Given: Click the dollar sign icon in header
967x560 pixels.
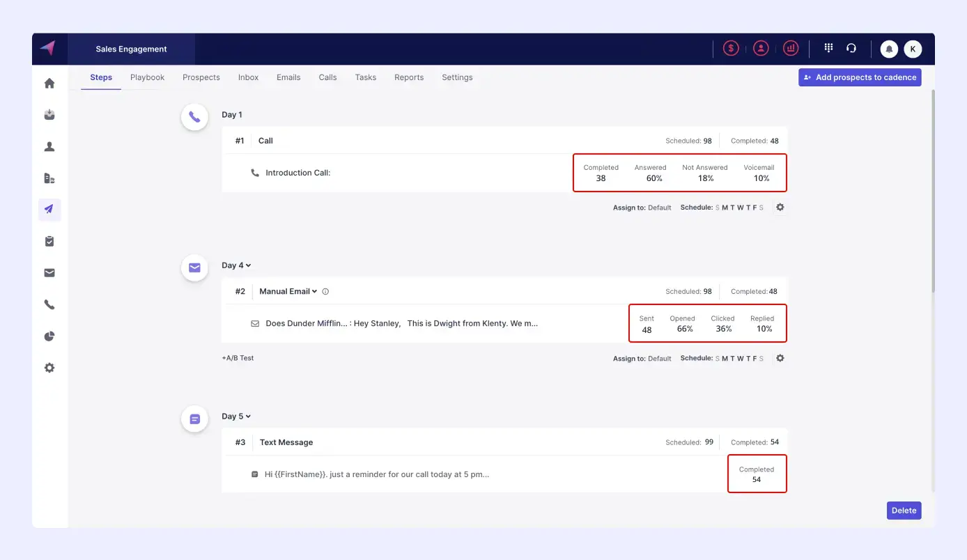Looking at the screenshot, I should point(731,48).
